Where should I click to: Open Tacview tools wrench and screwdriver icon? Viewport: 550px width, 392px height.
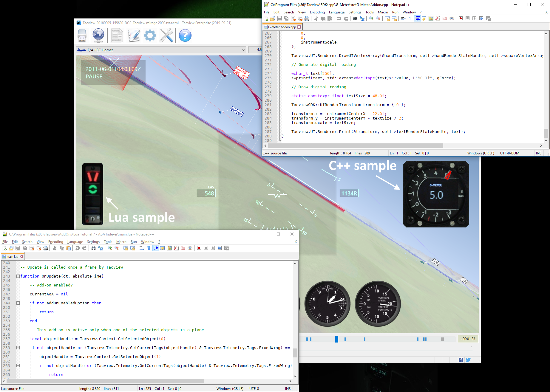tap(166, 35)
